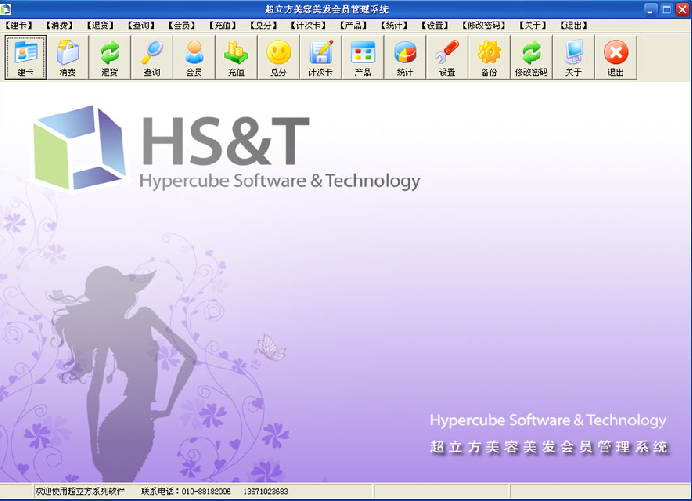692x501 pixels.
Task: Open the 统计 pie chart toolbar icon
Action: tap(405, 58)
